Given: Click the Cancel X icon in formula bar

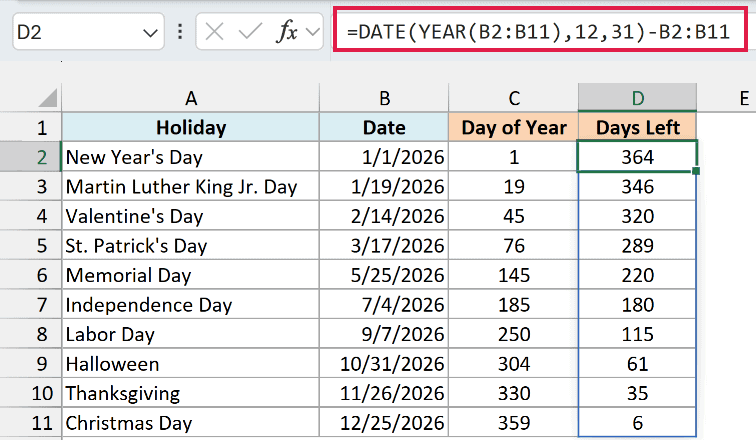Looking at the screenshot, I should pyautogui.click(x=214, y=32).
